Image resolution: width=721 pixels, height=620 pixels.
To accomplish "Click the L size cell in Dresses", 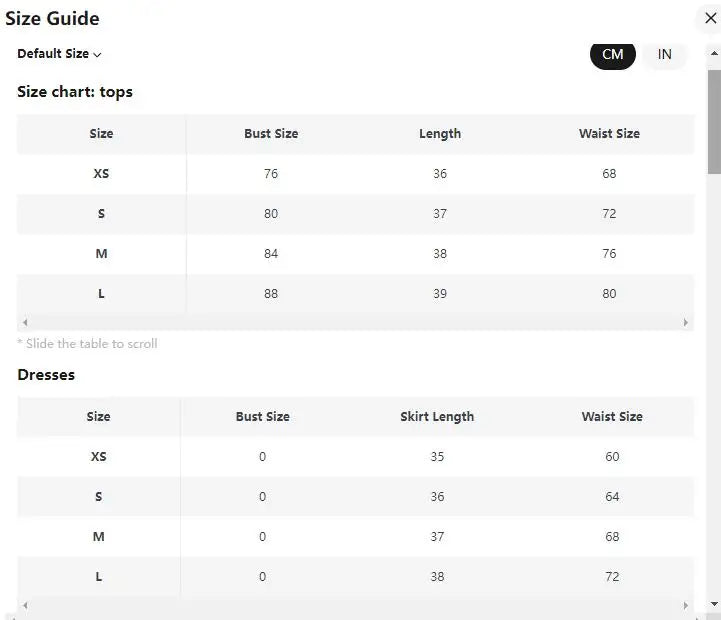I will [x=98, y=577].
